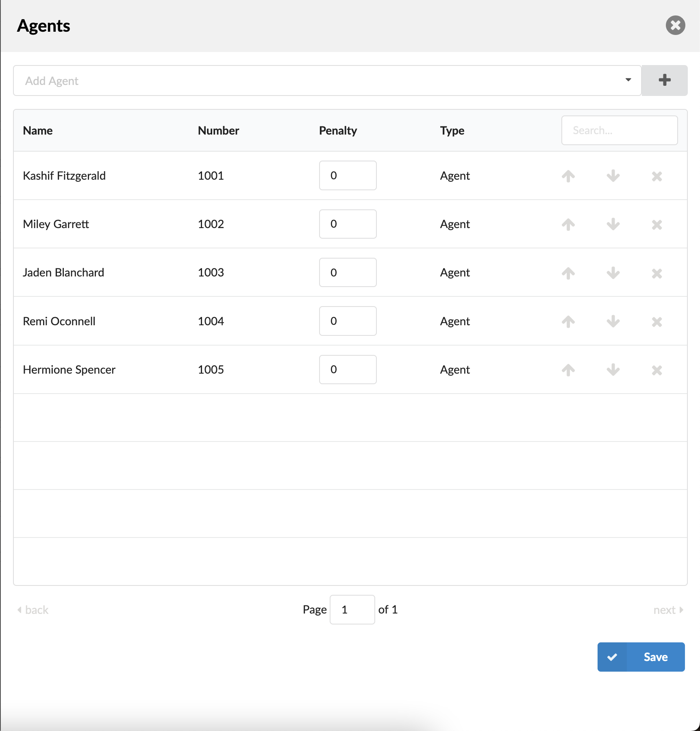The image size is (700, 731).
Task: Click the Type column header
Action: pos(452,131)
